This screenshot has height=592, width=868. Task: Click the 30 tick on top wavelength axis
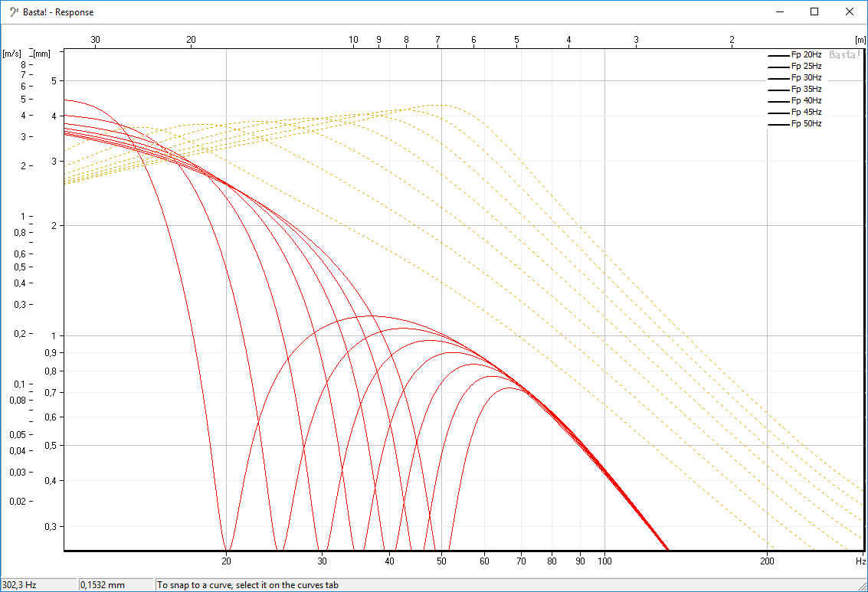(x=95, y=40)
